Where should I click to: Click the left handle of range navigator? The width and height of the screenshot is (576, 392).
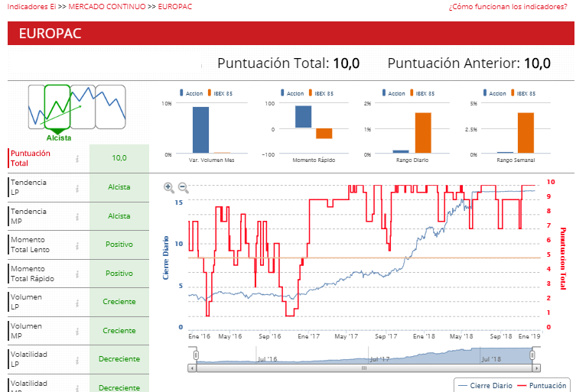click(196, 355)
